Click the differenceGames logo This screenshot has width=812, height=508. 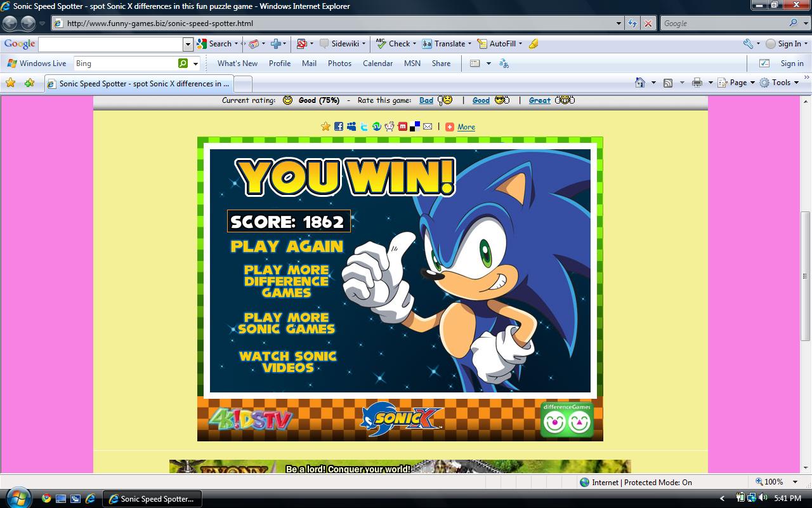click(x=567, y=419)
